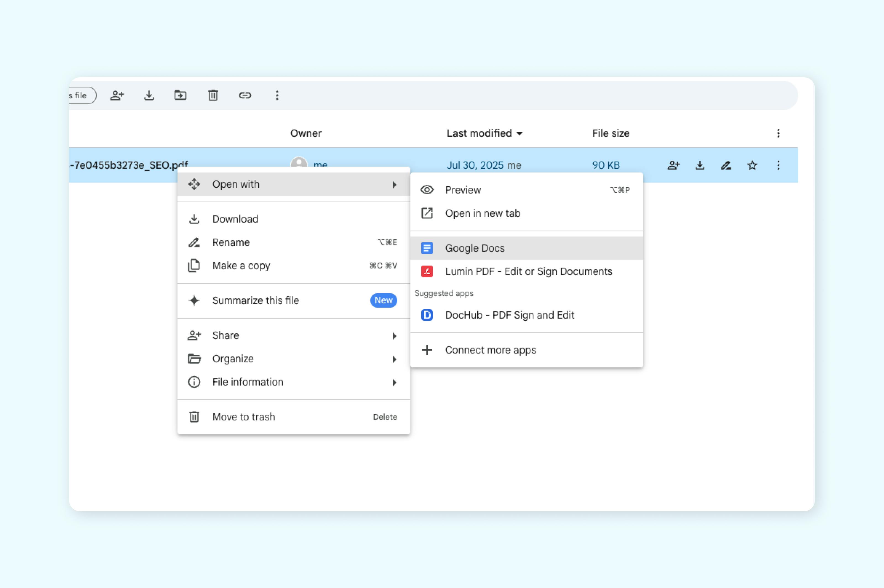Image resolution: width=884 pixels, height=588 pixels.
Task: Click the copy link icon
Action: (246, 95)
